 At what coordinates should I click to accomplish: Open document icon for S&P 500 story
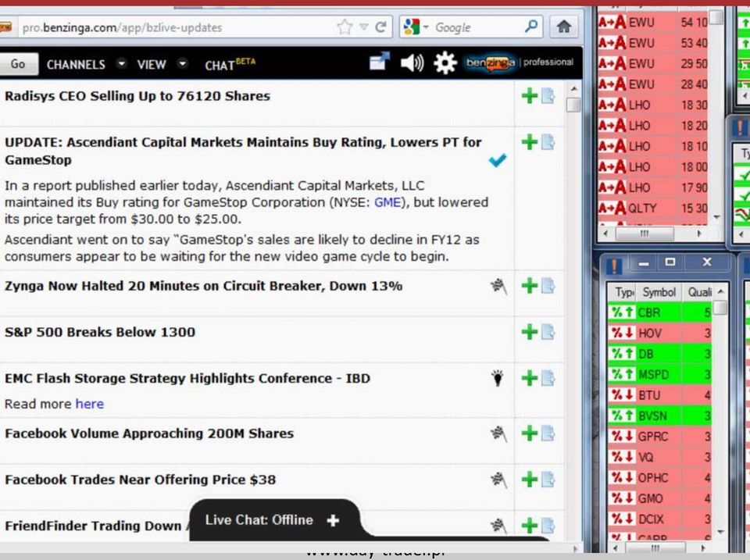[548, 331]
